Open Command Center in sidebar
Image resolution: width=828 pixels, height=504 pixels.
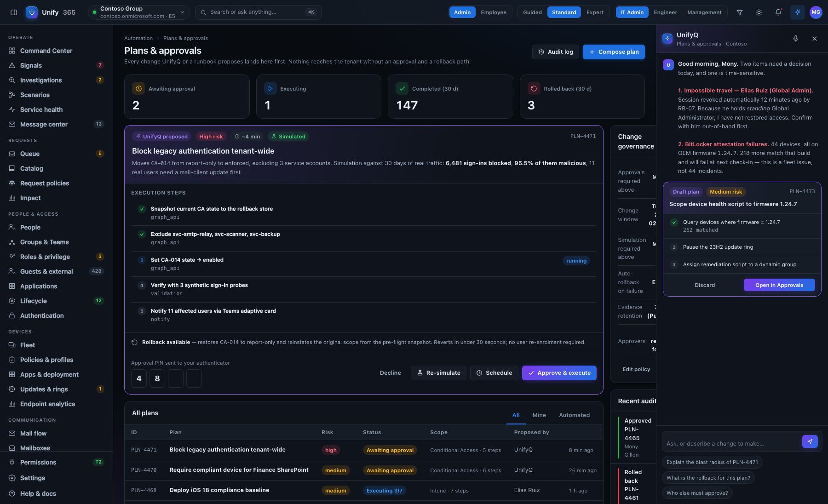(56, 51)
